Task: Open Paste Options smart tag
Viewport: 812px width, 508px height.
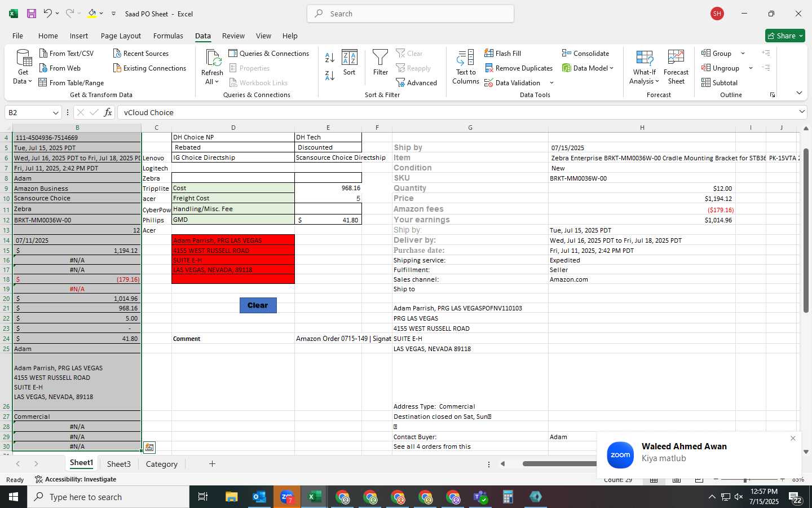Action: coord(149,447)
